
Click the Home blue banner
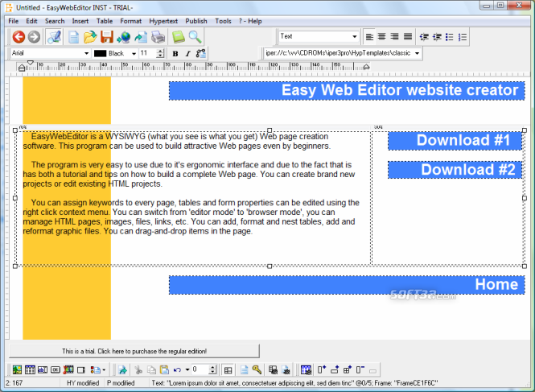click(x=347, y=285)
